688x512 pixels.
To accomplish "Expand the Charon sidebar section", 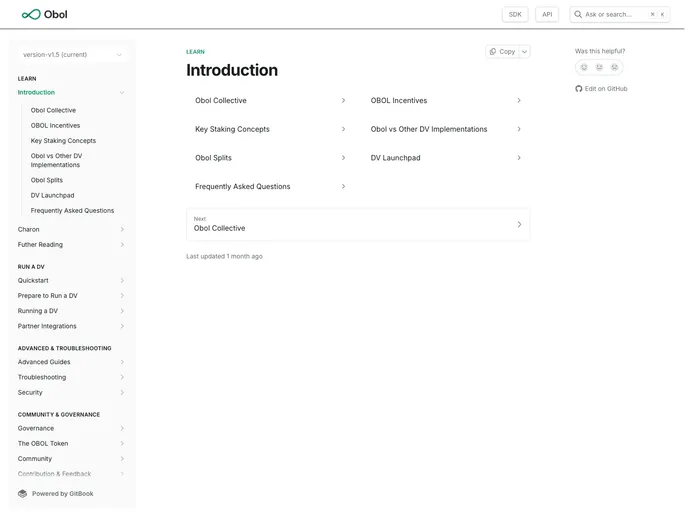I will click(122, 229).
